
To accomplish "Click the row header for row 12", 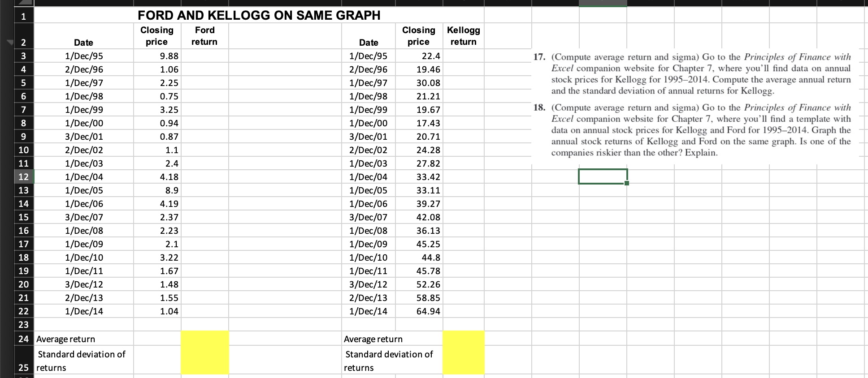I will click(x=24, y=176).
